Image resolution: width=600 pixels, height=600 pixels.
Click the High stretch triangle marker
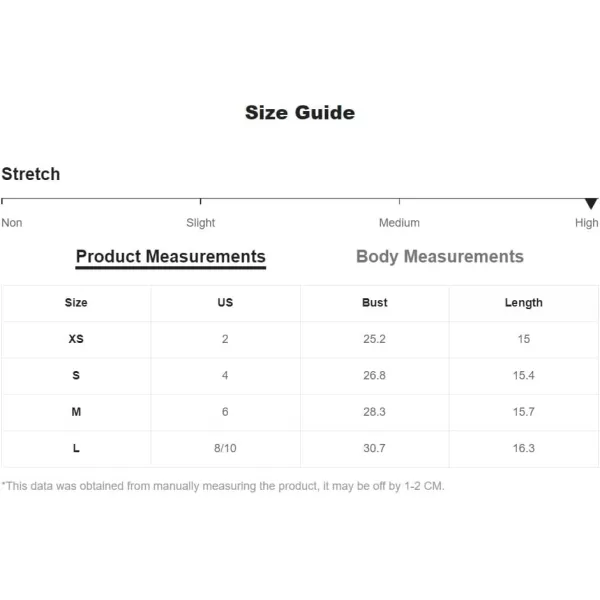(x=591, y=204)
